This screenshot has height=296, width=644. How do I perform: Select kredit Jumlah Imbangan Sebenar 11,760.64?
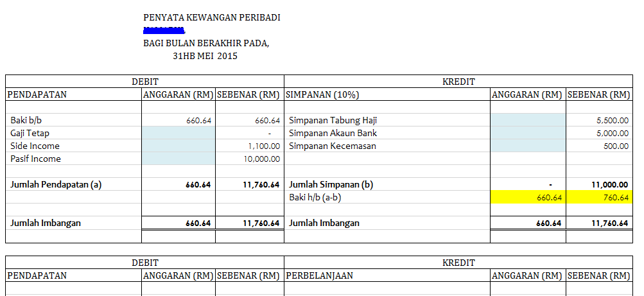pyautogui.click(x=610, y=223)
